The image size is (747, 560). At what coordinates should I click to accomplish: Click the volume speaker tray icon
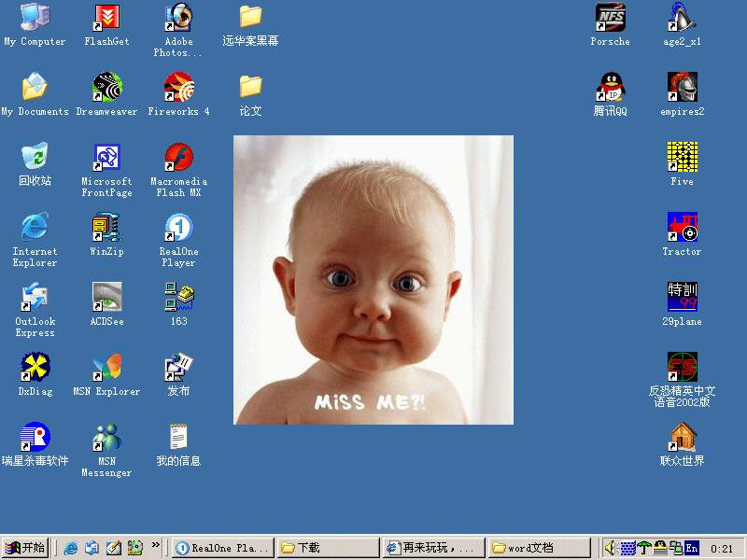[611, 548]
